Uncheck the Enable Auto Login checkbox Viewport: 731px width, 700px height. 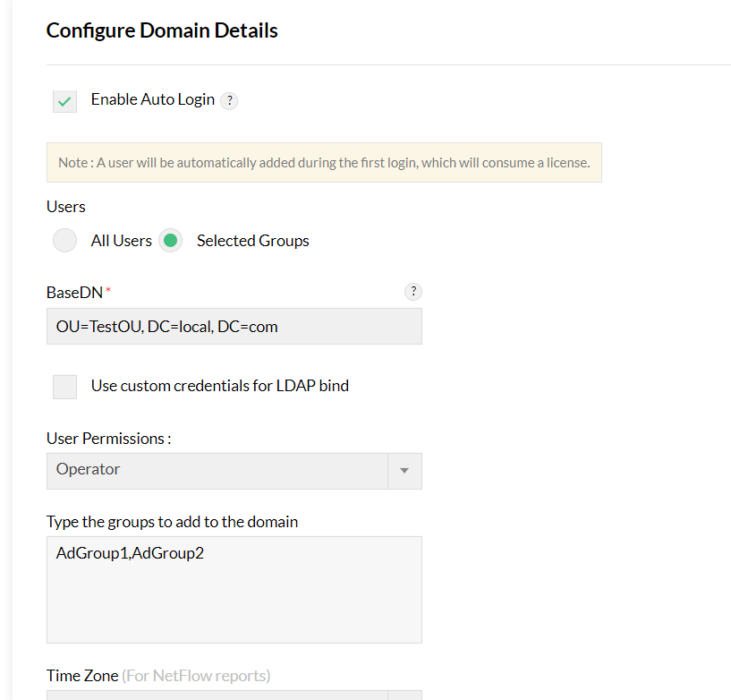click(x=64, y=101)
